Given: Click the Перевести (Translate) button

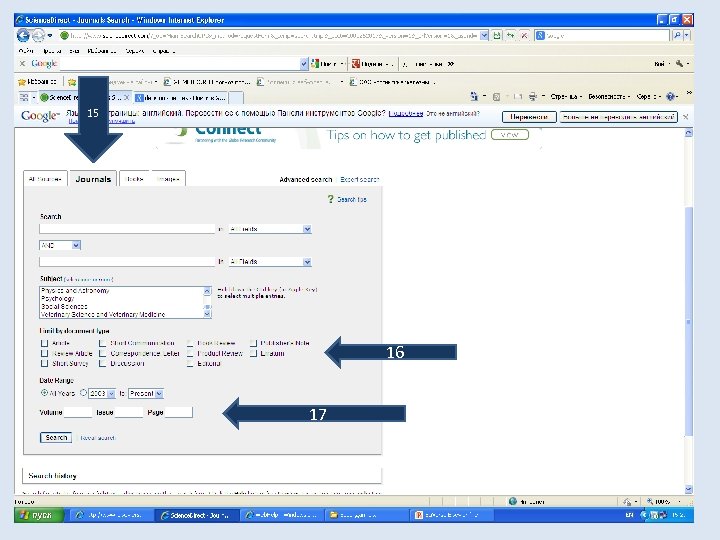Looking at the screenshot, I should (529, 117).
